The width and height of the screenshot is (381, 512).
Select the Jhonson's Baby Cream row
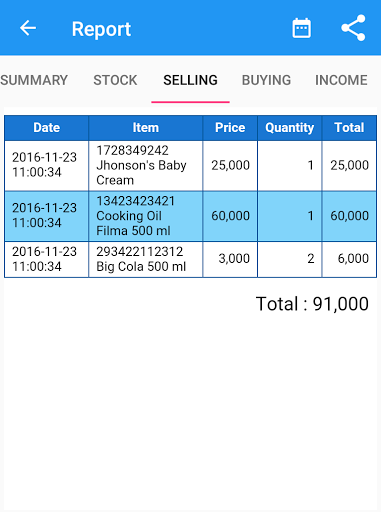coord(190,166)
